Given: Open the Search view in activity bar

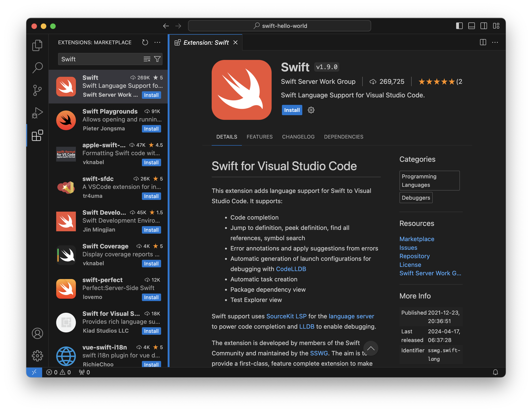Looking at the screenshot, I should point(37,68).
